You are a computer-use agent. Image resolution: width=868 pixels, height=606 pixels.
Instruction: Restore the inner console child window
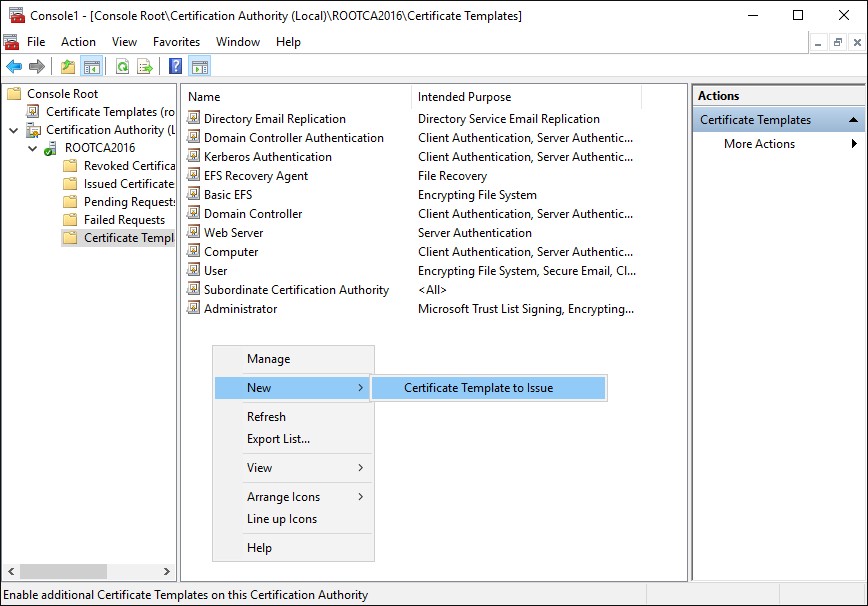[838, 43]
